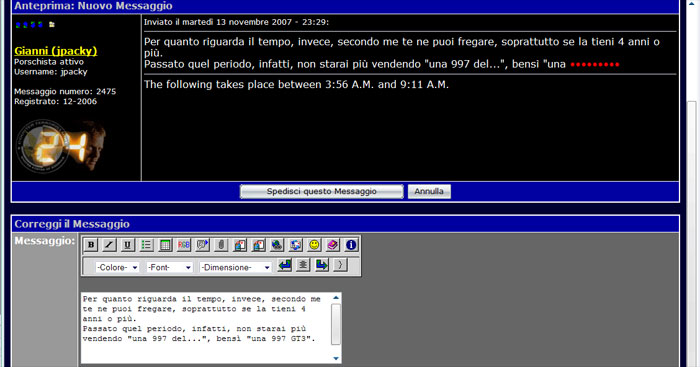Center-align the message text

[x=303, y=265]
